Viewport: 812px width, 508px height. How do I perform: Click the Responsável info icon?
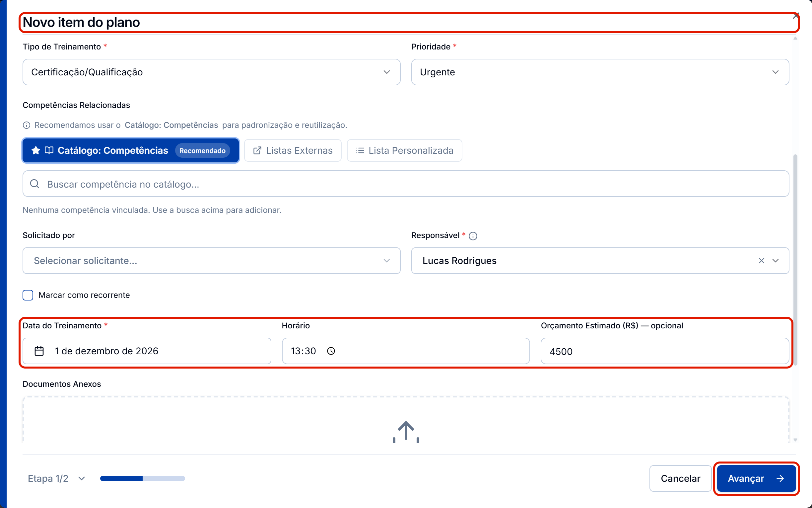coord(473,236)
